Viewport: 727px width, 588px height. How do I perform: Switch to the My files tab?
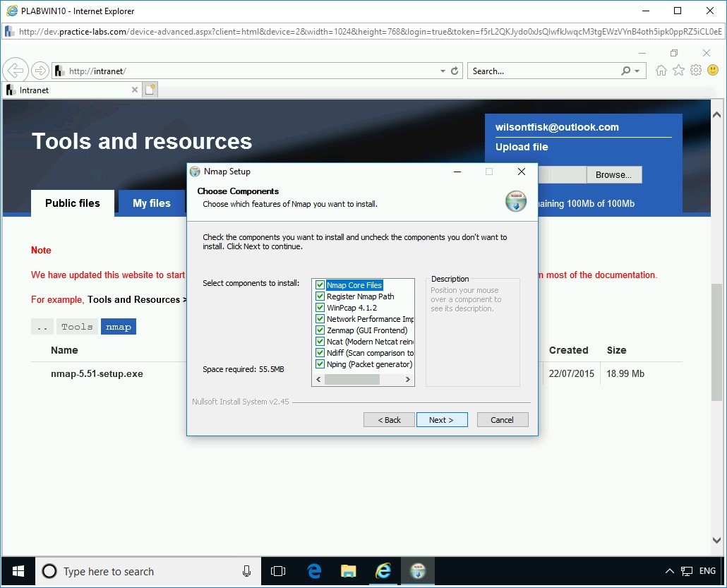click(151, 203)
